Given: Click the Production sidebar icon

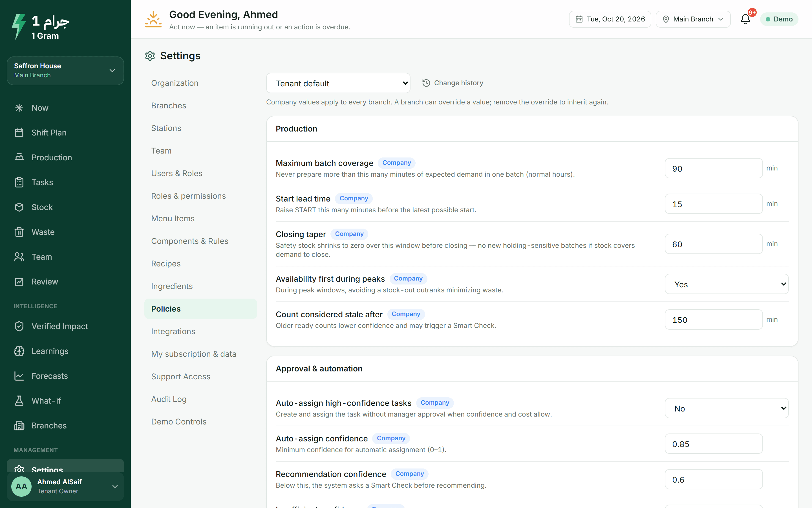Looking at the screenshot, I should click(x=19, y=157).
